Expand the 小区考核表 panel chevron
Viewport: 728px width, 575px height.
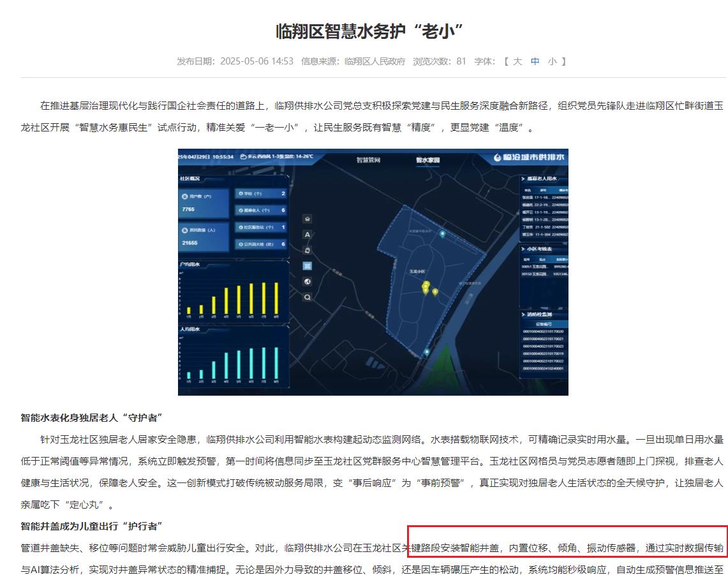523,249
